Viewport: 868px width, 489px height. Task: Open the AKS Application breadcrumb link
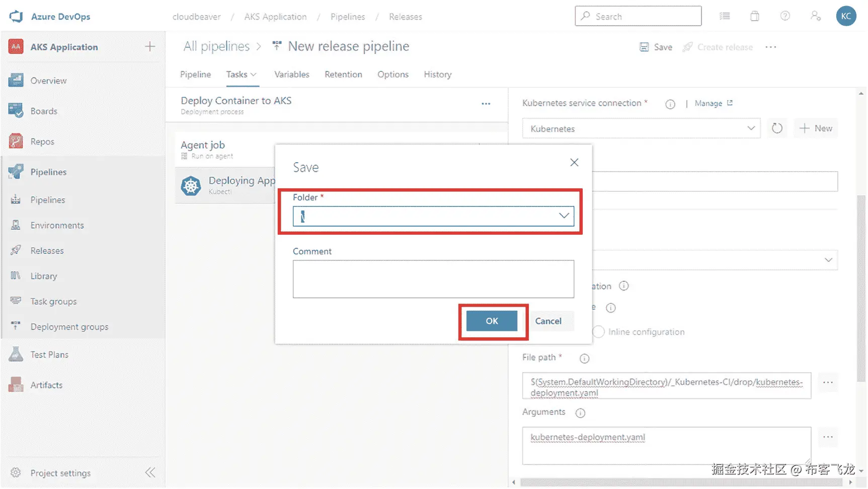click(x=275, y=17)
